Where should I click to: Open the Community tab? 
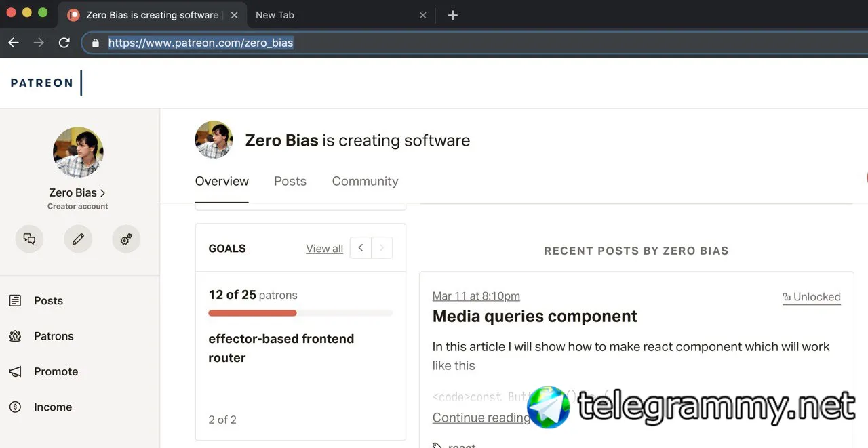pyautogui.click(x=365, y=181)
